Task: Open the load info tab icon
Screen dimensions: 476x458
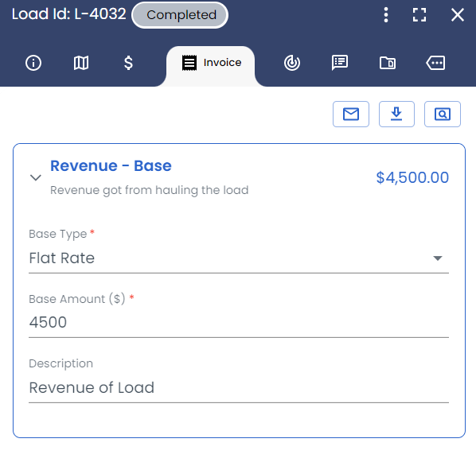Action: [33, 63]
